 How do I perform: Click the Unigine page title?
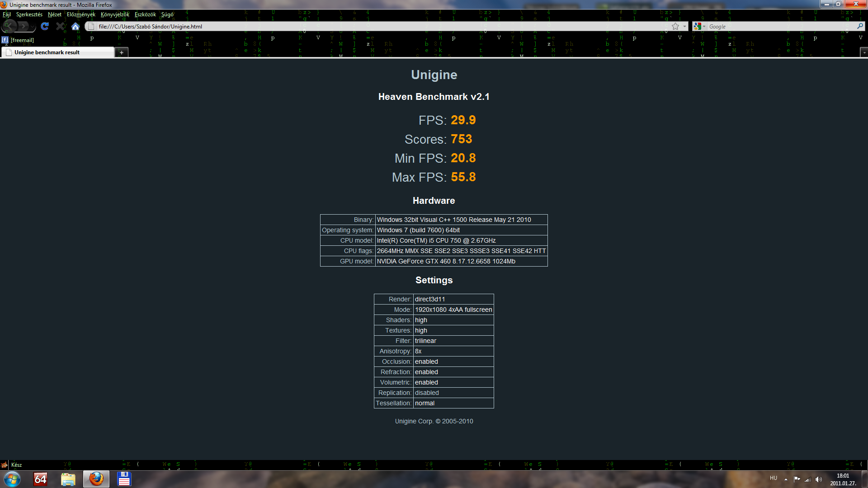pos(434,75)
